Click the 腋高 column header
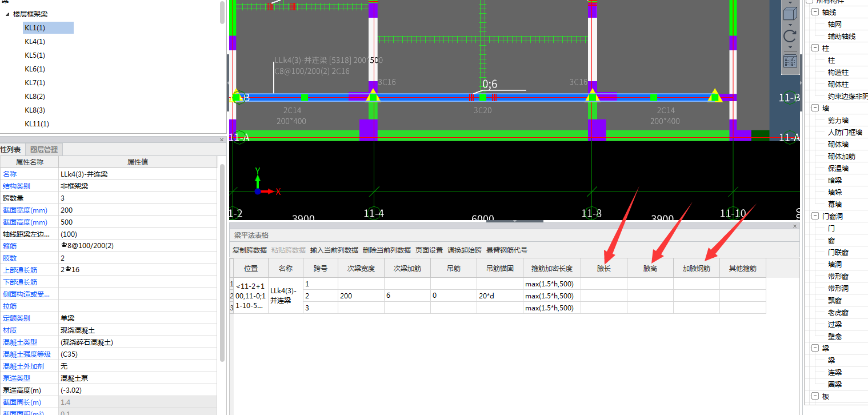Image resolution: width=868 pixels, height=415 pixels. pyautogui.click(x=650, y=268)
